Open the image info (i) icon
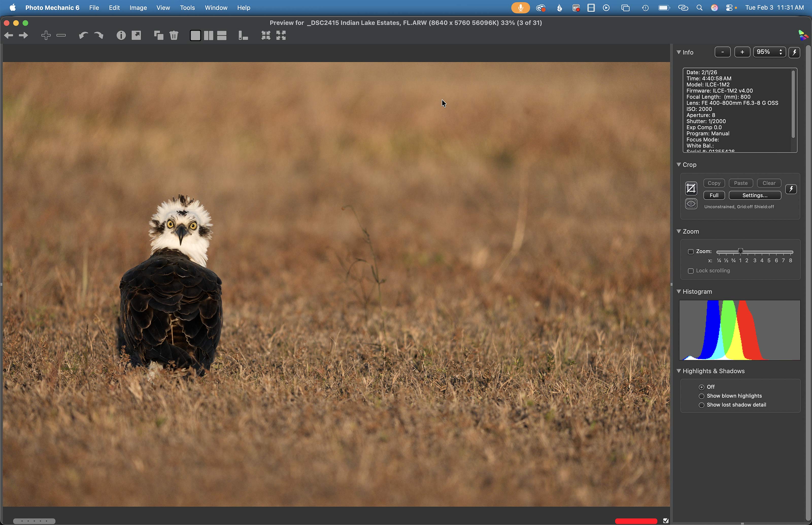Image resolution: width=812 pixels, height=525 pixels. [121, 36]
